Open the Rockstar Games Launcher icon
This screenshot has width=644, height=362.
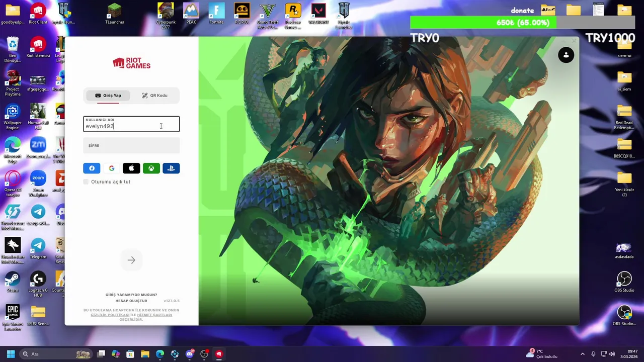(x=293, y=15)
